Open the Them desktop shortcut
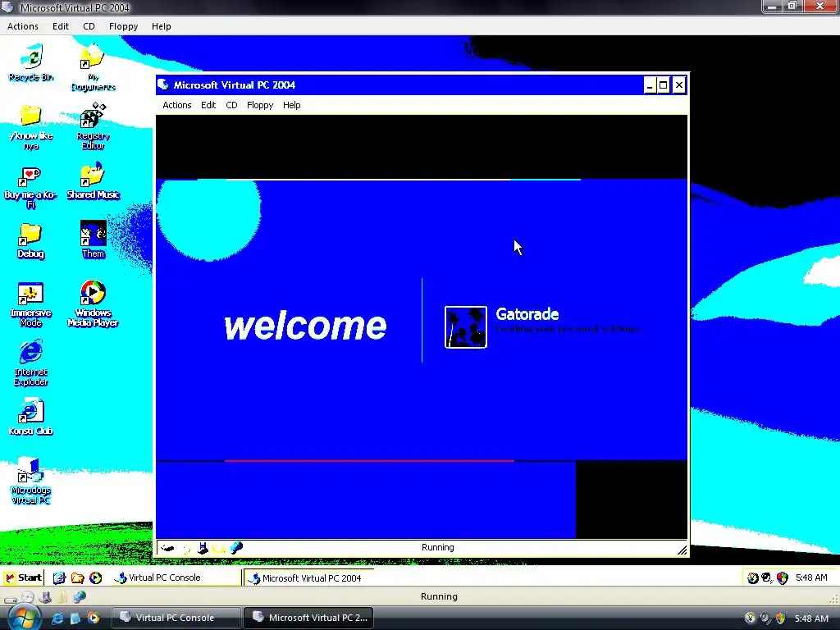Image resolution: width=840 pixels, height=630 pixels. coord(93,240)
